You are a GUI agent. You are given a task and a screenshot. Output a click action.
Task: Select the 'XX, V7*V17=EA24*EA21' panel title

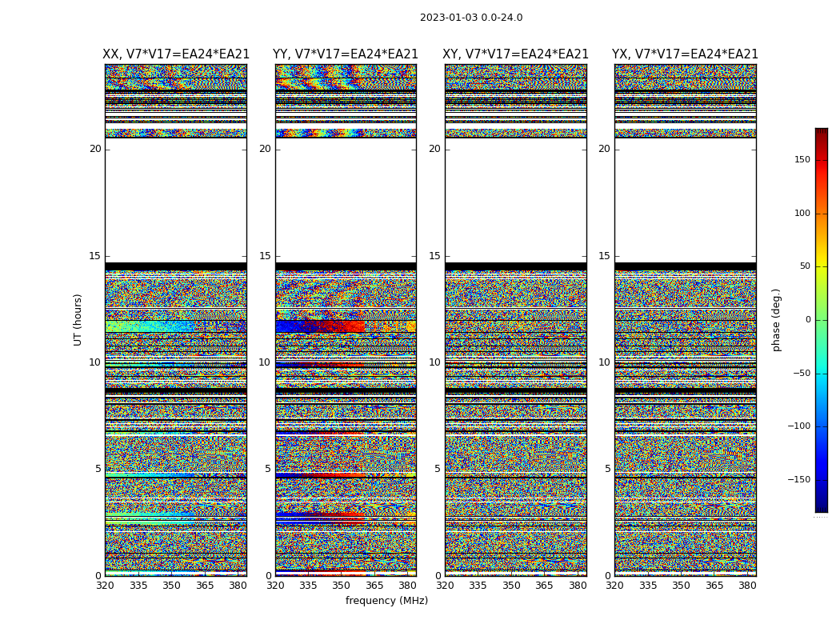[x=176, y=54]
